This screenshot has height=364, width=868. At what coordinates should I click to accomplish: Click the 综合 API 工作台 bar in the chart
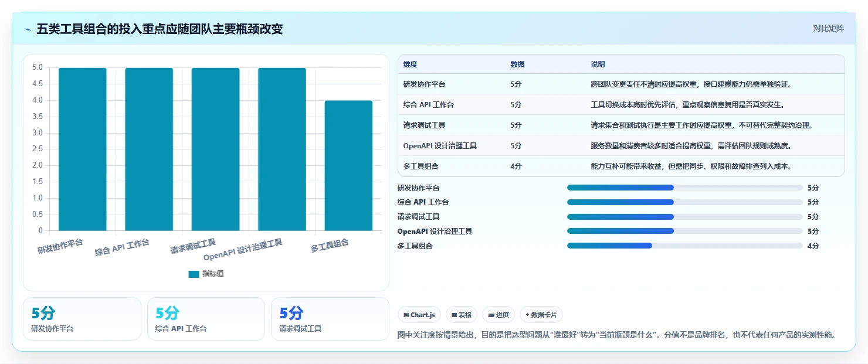[149, 149]
